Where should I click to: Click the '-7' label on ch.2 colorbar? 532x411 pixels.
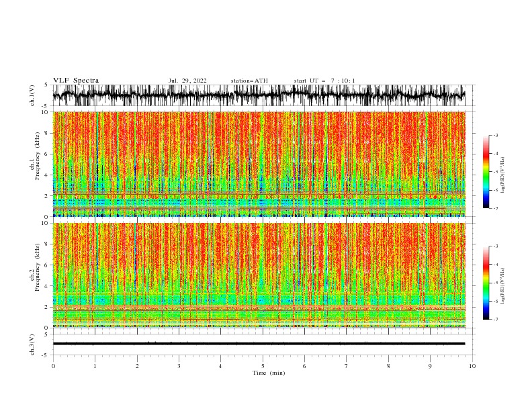(x=495, y=320)
